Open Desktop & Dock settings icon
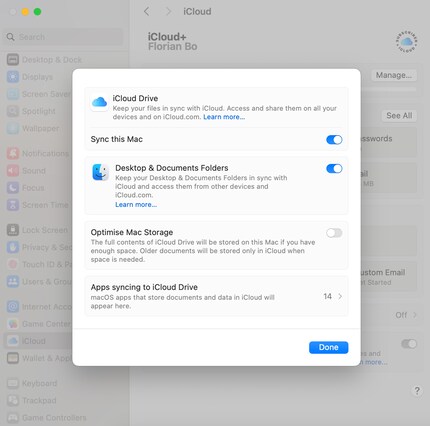 13,60
